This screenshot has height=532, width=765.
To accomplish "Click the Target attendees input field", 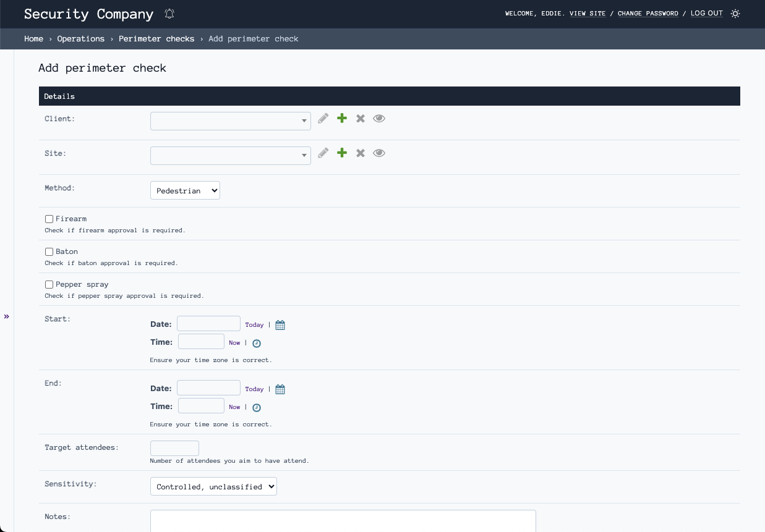I will (x=174, y=449).
